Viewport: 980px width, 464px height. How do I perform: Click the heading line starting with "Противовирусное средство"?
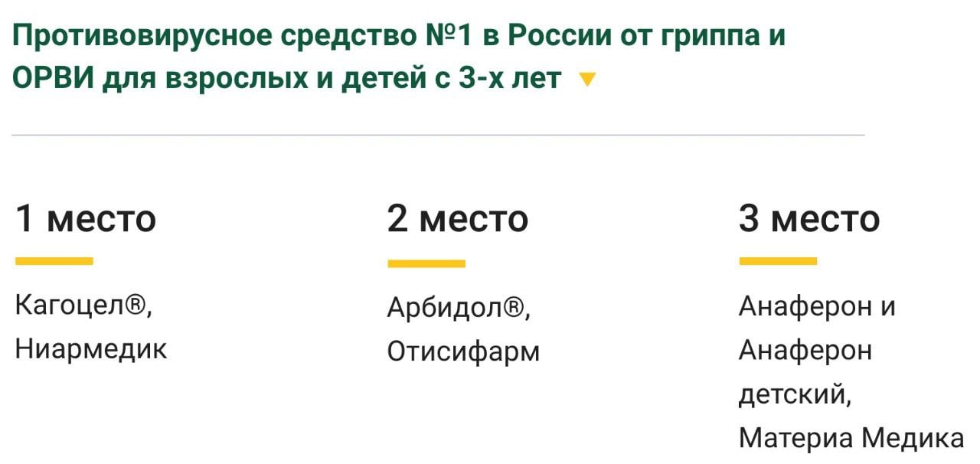[x=398, y=36]
